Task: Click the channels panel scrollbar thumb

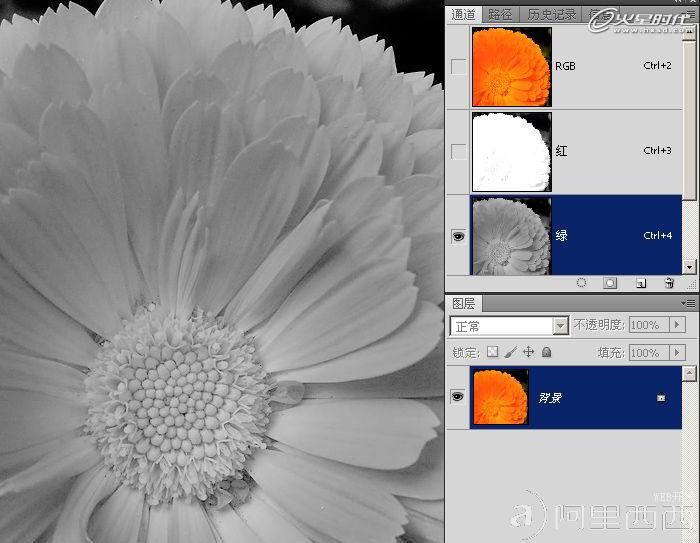Action: coord(689,121)
